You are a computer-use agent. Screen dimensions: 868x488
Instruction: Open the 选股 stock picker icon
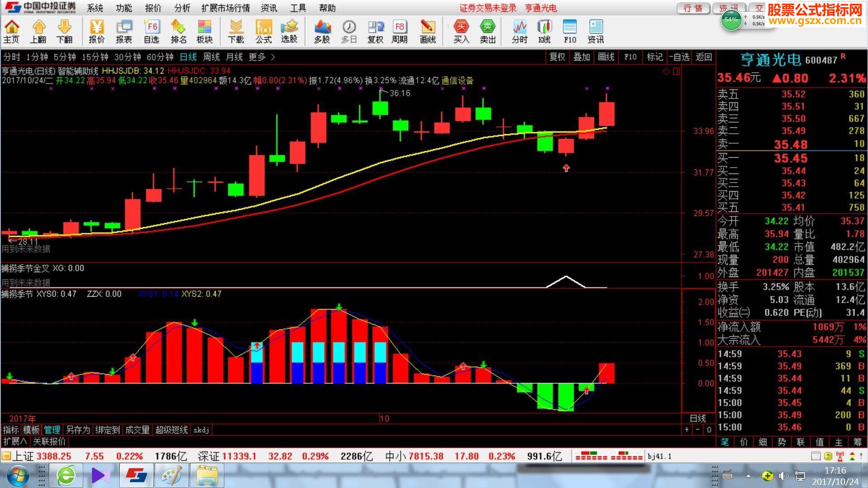[x=289, y=32]
